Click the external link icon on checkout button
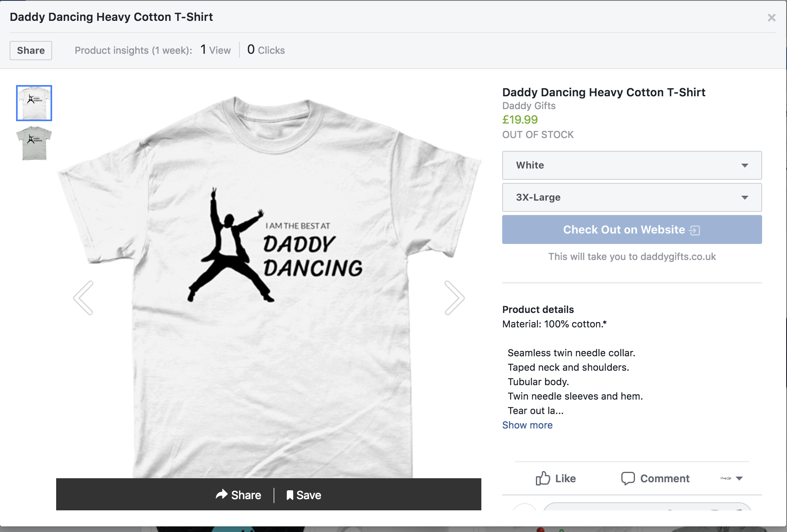The height and width of the screenshot is (532, 787). pyautogui.click(x=694, y=230)
